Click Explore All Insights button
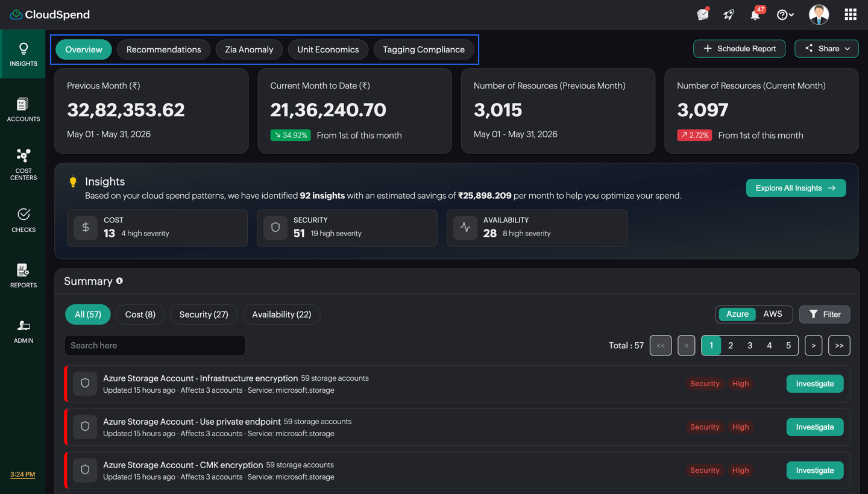Screen dimensions: 868x494 tap(796, 188)
